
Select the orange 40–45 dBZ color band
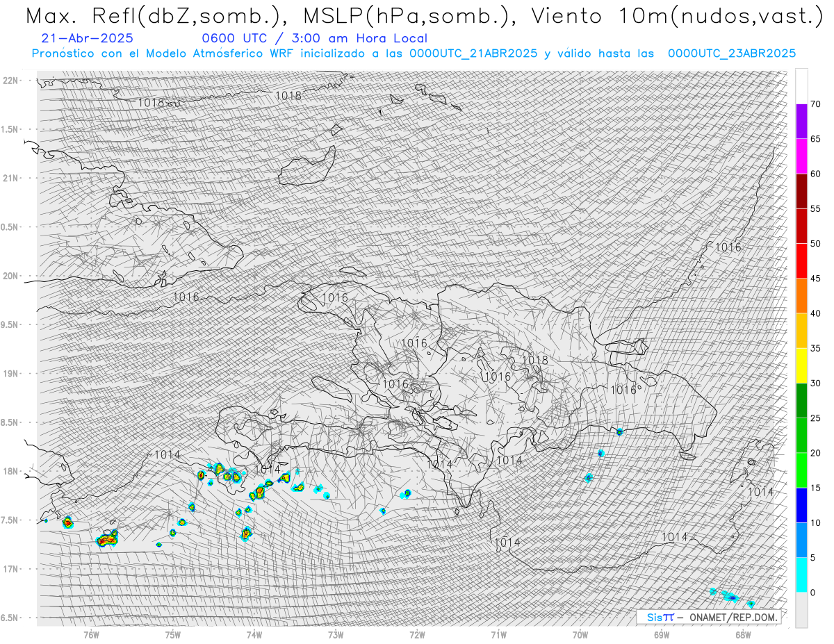tap(801, 296)
